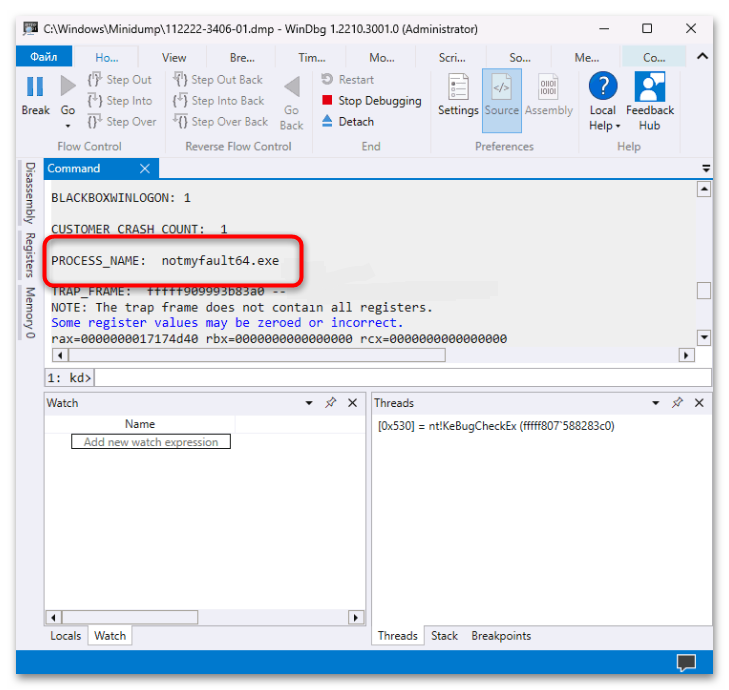Close the Command window tab
The image size is (729, 690).
pyautogui.click(x=145, y=168)
